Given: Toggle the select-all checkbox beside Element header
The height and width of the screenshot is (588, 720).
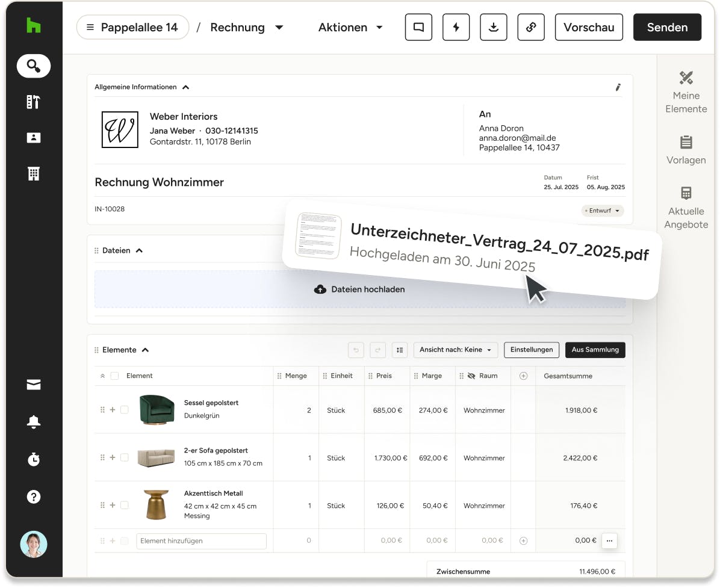Looking at the screenshot, I should click(114, 376).
